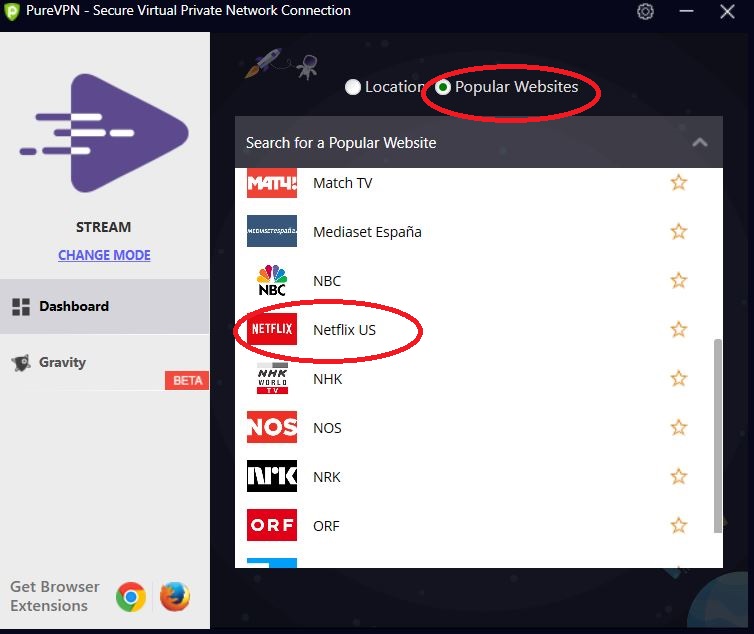Screen dimensions: 754x634
Task: Open the Gravity sidebar item
Action: (x=105, y=362)
